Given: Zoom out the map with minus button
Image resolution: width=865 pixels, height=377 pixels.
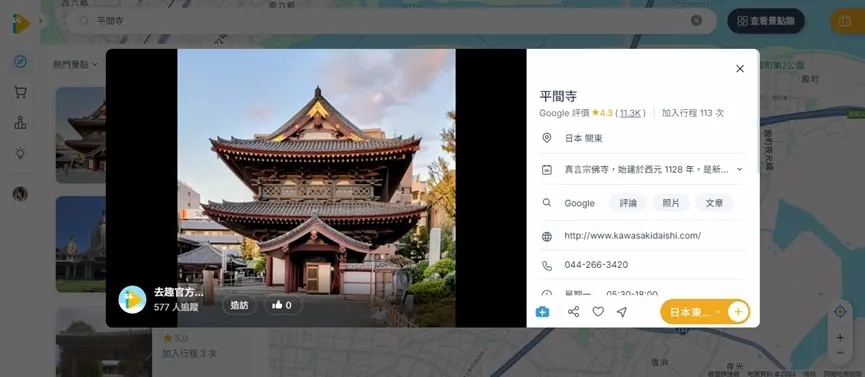Looking at the screenshot, I should pos(840,353).
